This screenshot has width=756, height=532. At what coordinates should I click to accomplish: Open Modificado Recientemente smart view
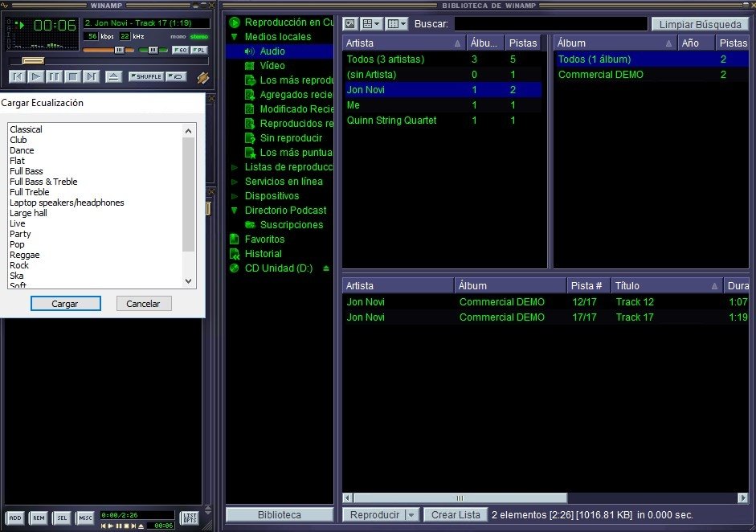click(x=288, y=109)
